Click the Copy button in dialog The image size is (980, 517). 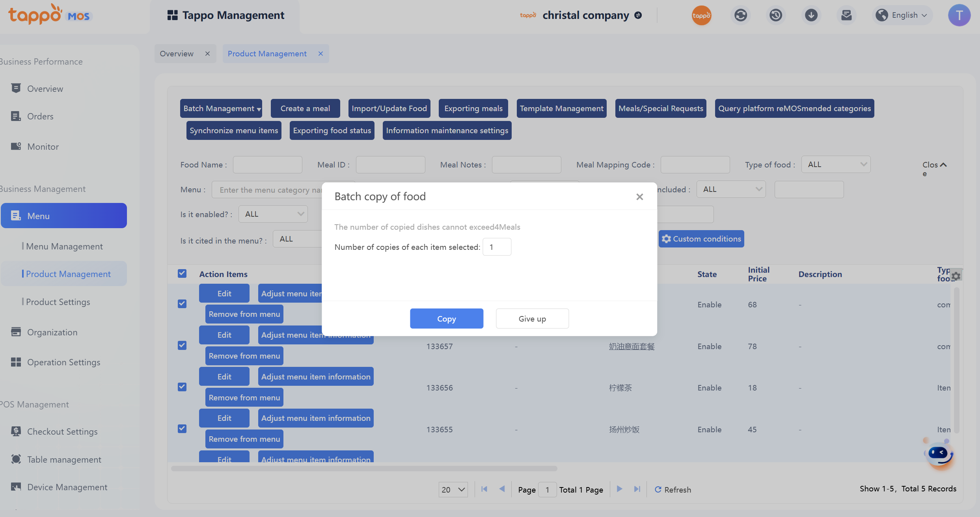[446, 318]
